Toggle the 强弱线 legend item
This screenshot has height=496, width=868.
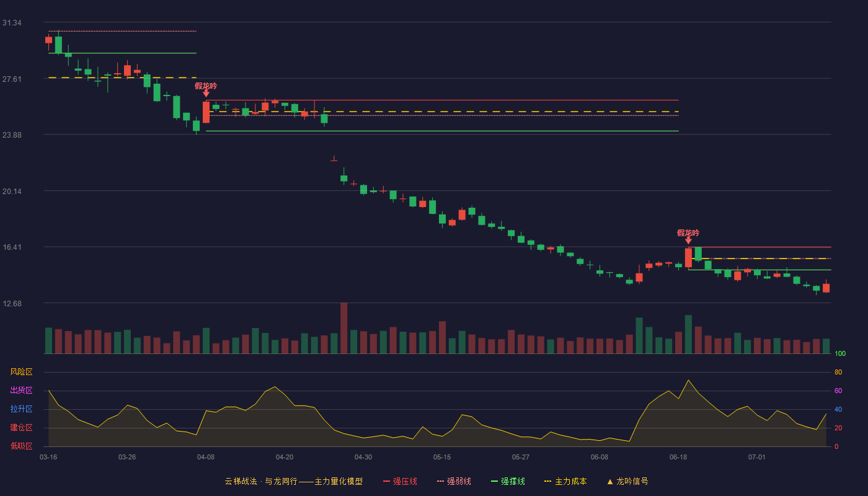click(454, 481)
